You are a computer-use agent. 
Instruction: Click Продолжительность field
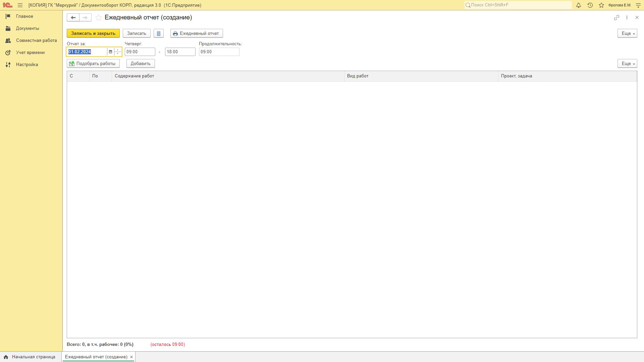pyautogui.click(x=219, y=52)
